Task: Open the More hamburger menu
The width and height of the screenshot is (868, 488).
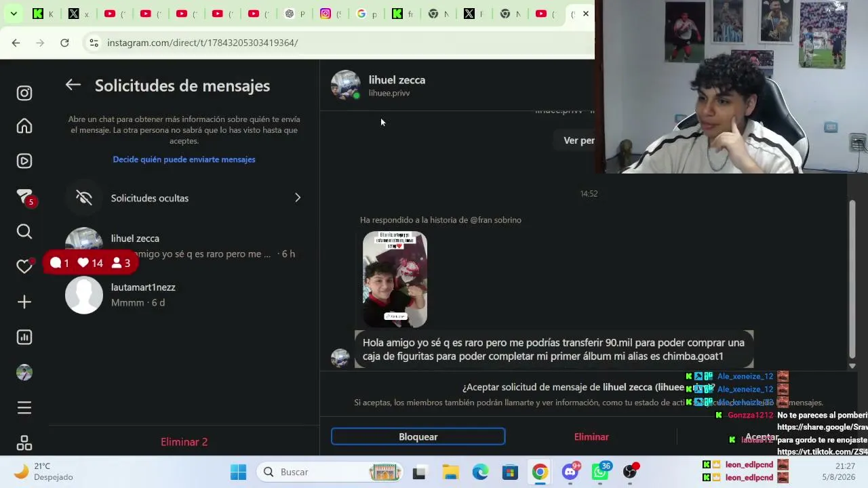Action: (24, 408)
